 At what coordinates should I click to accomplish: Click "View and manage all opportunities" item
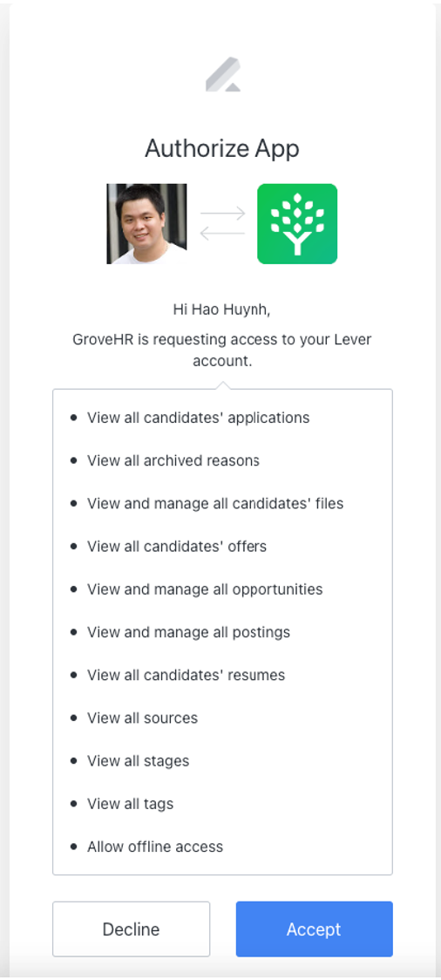[x=205, y=589]
